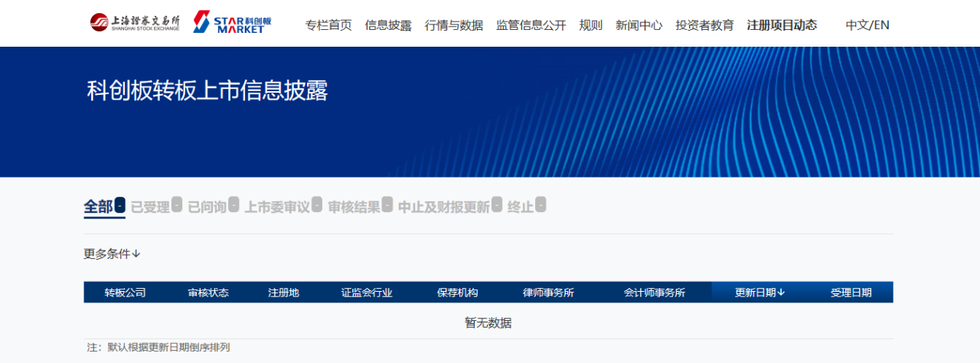
Task: Navigate to 新闻中心
Action: 639,25
